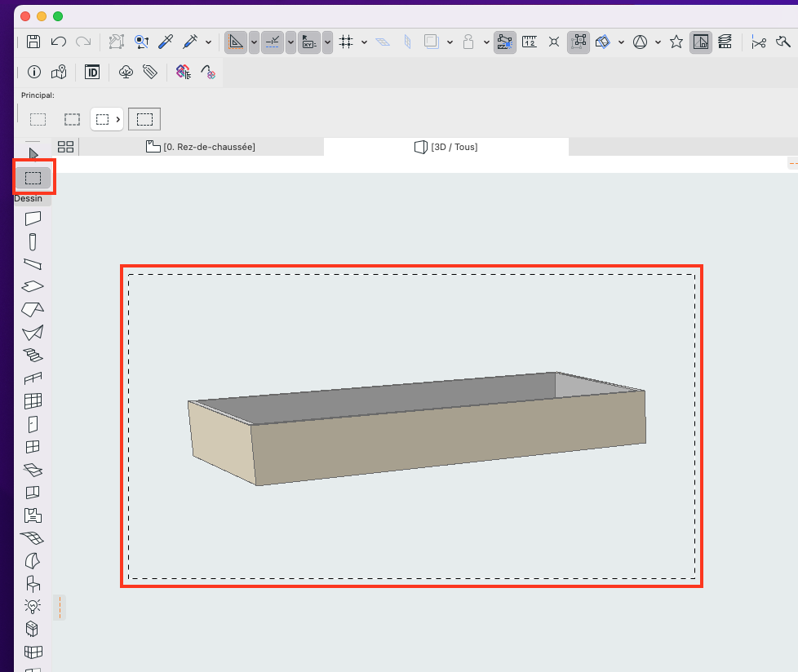Choose the Wall tool under Dessin
The height and width of the screenshot is (672, 798).
coord(33,219)
